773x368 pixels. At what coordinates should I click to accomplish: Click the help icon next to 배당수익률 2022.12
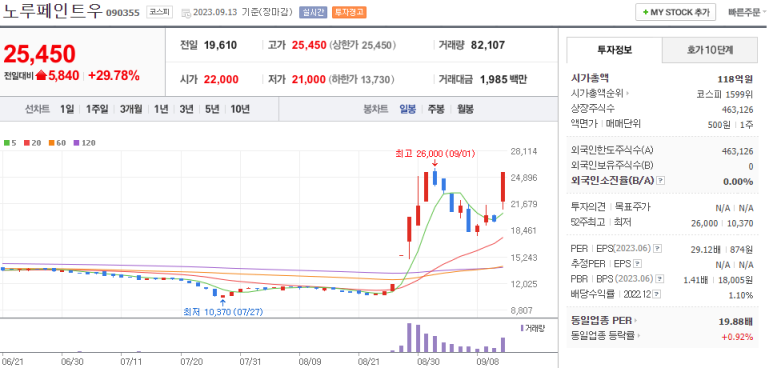pyautogui.click(x=657, y=294)
